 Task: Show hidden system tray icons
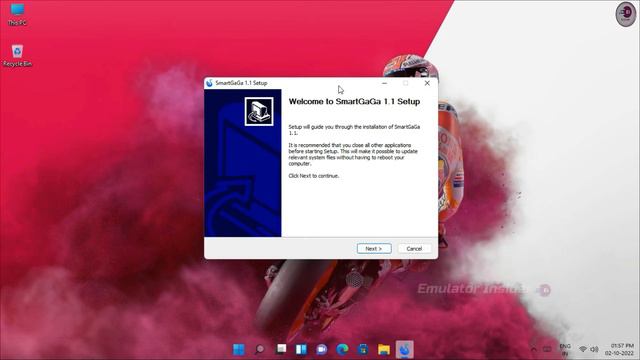click(x=533, y=349)
